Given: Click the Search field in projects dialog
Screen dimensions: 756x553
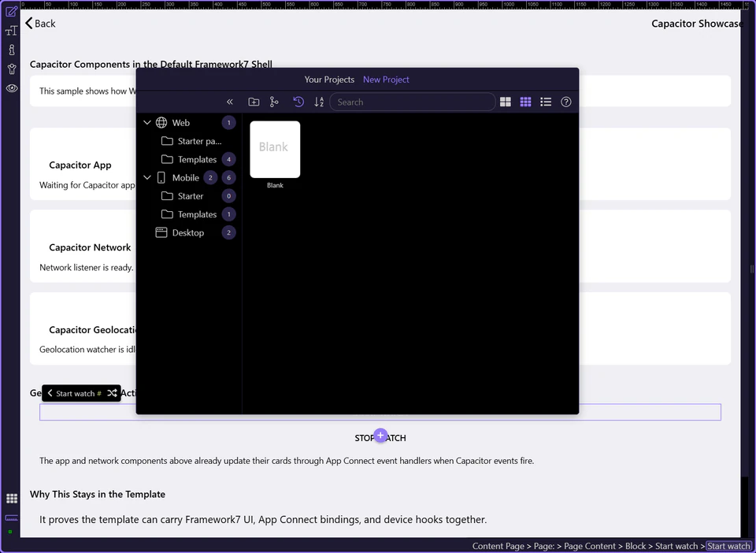Looking at the screenshot, I should tap(412, 102).
